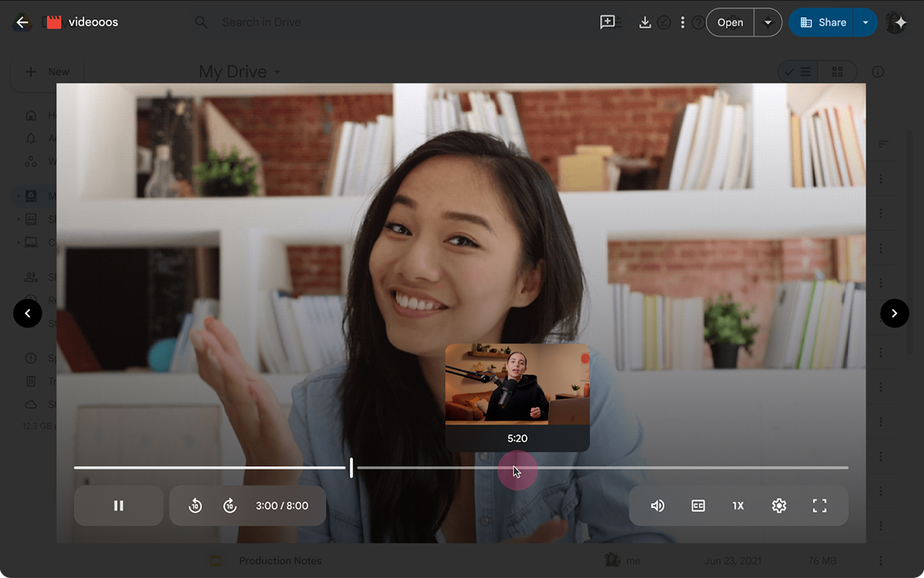Click the search magnifier icon in Drive
Image resolution: width=924 pixels, height=578 pixels.
pos(201,22)
